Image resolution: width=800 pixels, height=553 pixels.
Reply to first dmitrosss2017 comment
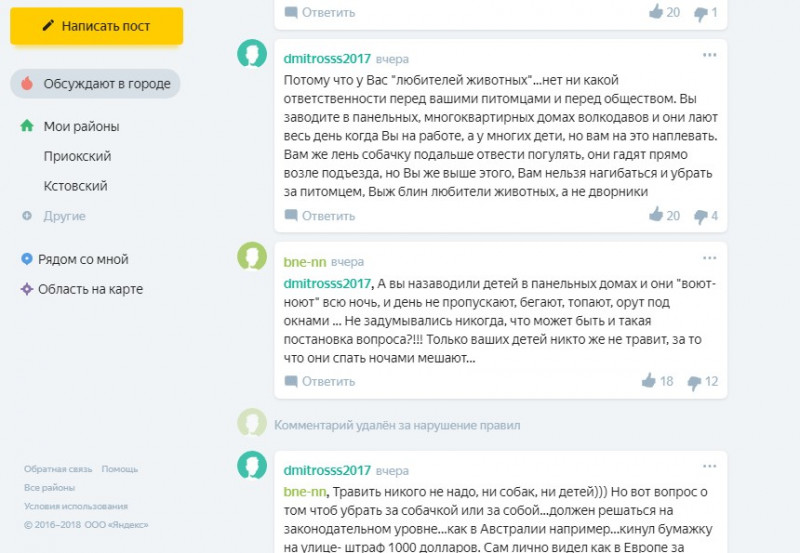[320, 215]
